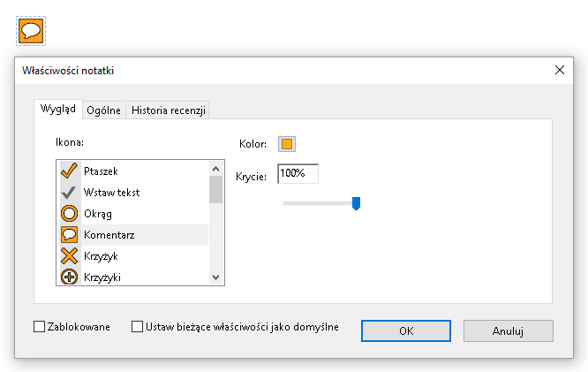This screenshot has width=588, height=372.
Task: Click the Anuluj button
Action: 508,330
